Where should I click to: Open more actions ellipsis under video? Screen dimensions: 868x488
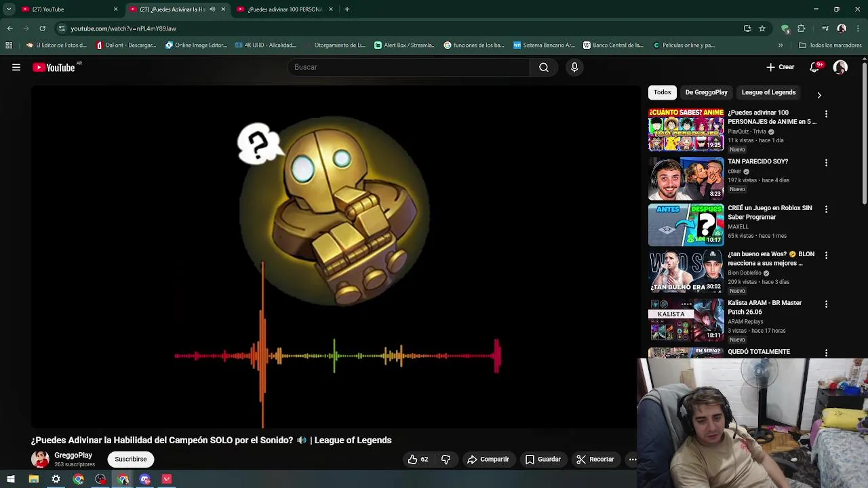(632, 459)
